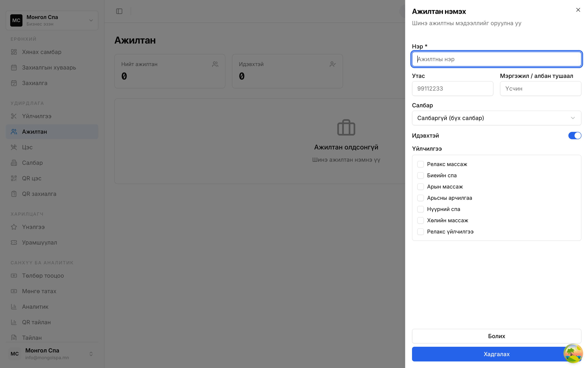Focus the Ажилтны нэр name field

[x=496, y=59]
